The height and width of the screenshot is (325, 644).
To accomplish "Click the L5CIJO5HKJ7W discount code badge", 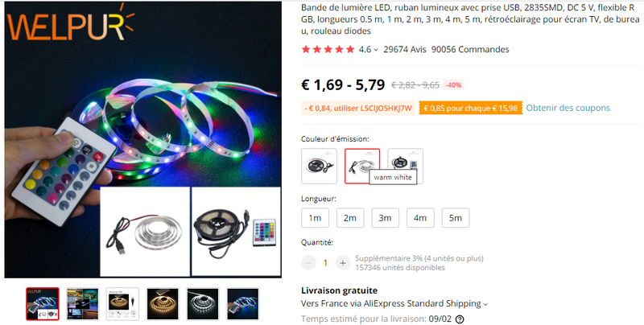I will click(x=358, y=109).
